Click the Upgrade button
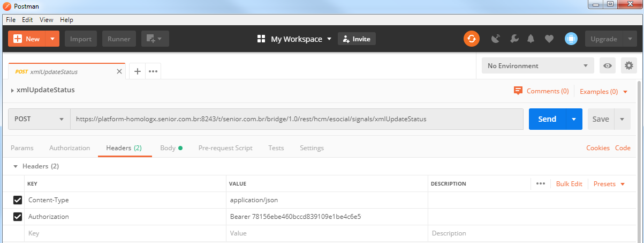 pos(604,39)
